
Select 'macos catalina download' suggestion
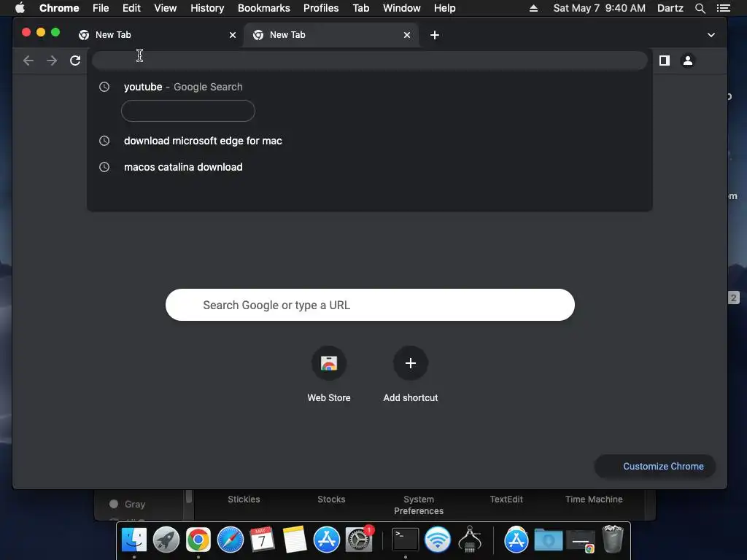click(x=370, y=167)
